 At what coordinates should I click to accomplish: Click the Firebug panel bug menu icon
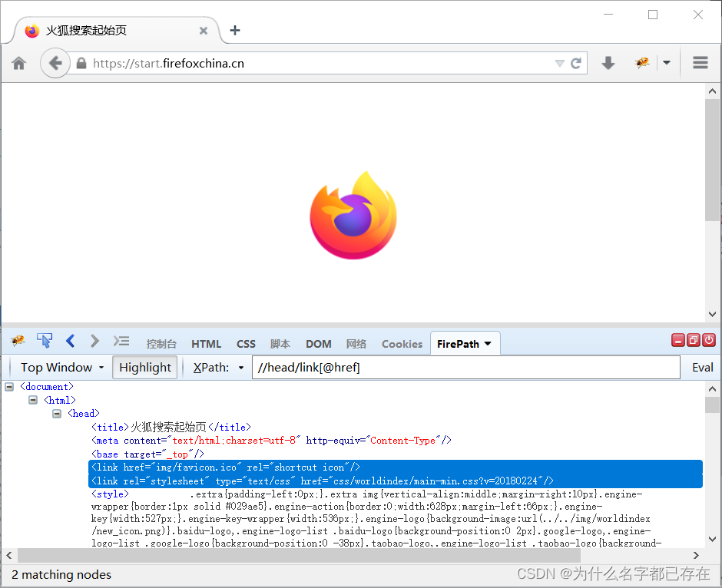(18, 341)
